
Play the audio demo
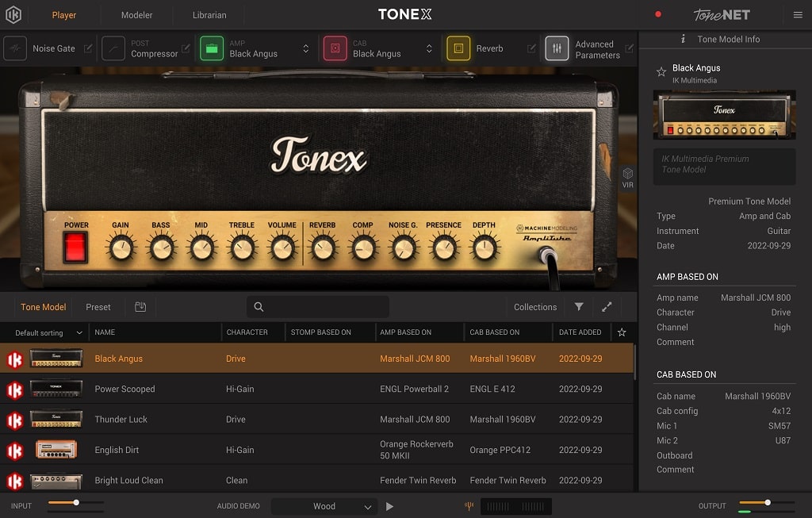coord(389,506)
